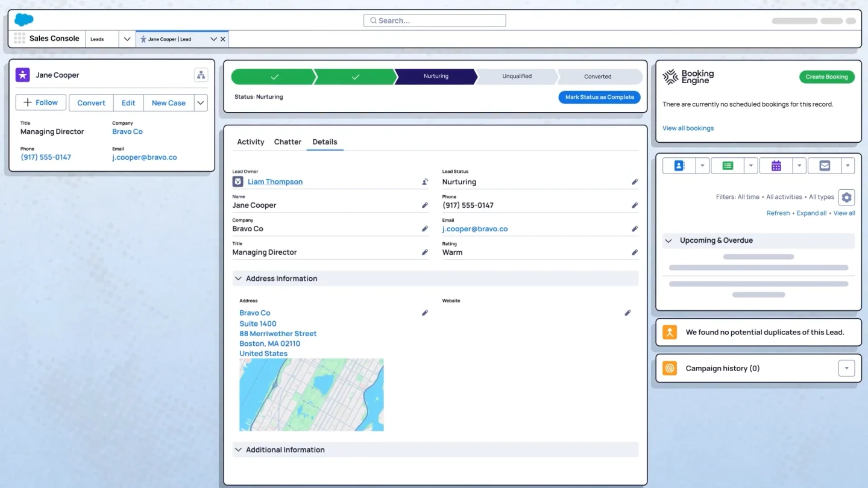Viewport: 868px width, 488px height.
Task: Click the email envelope icon
Action: click(x=825, y=166)
